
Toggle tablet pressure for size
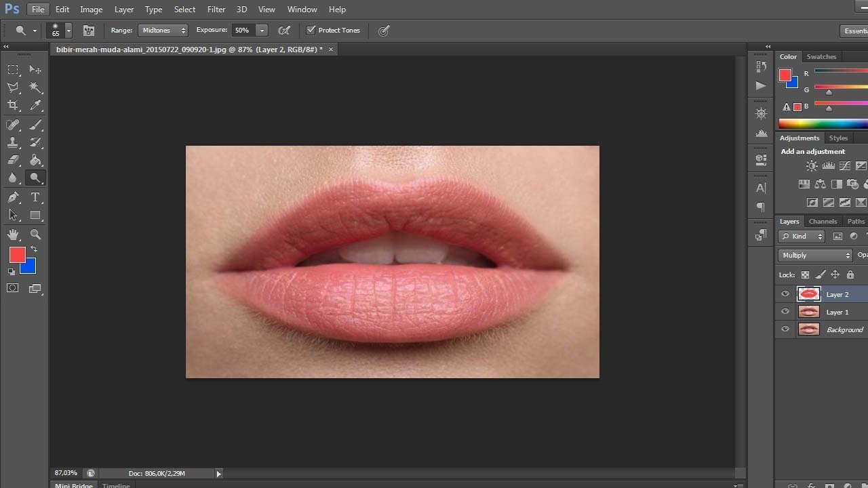click(384, 30)
